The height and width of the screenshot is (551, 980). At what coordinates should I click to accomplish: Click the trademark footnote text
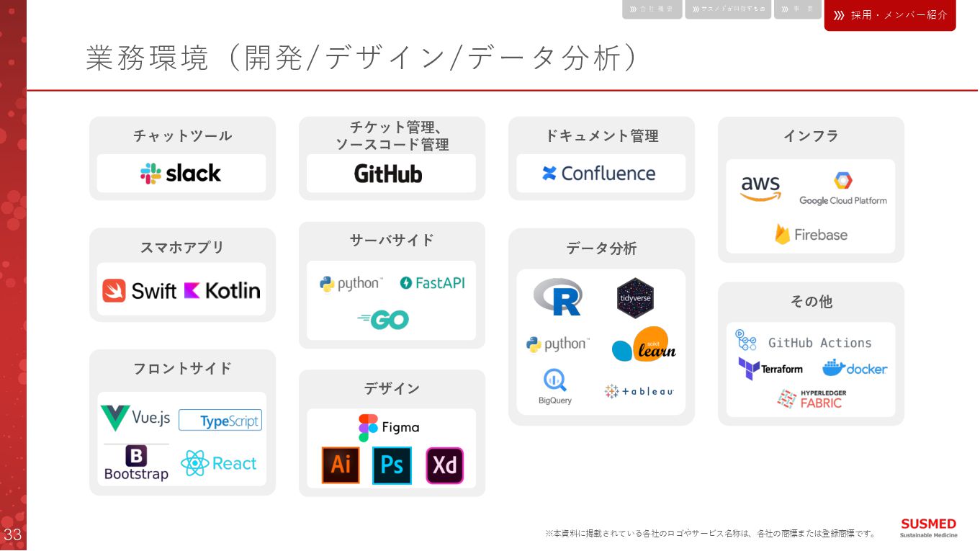click(x=711, y=534)
